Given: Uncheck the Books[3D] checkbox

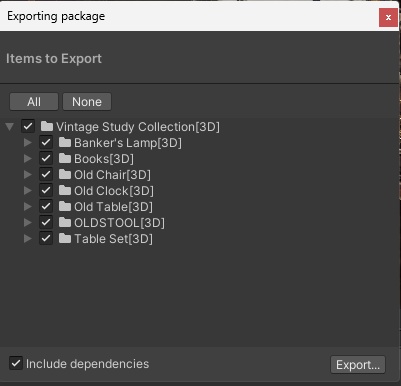Looking at the screenshot, I should click(46, 158).
